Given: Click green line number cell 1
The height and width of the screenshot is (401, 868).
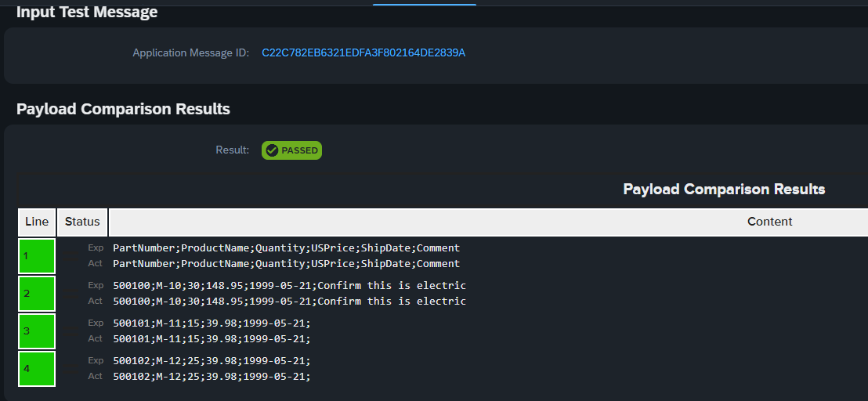Looking at the screenshot, I should click(x=37, y=256).
